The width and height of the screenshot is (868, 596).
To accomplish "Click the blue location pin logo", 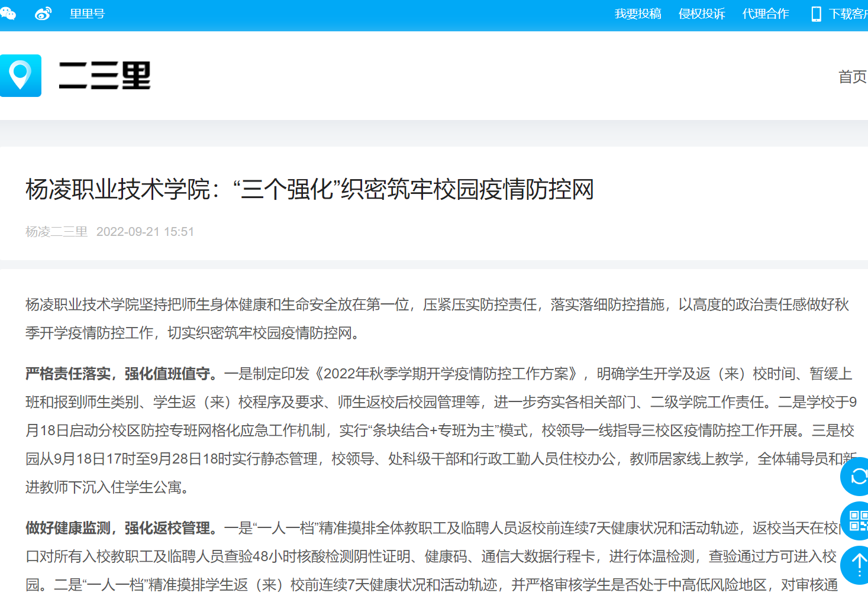I will click(x=21, y=76).
